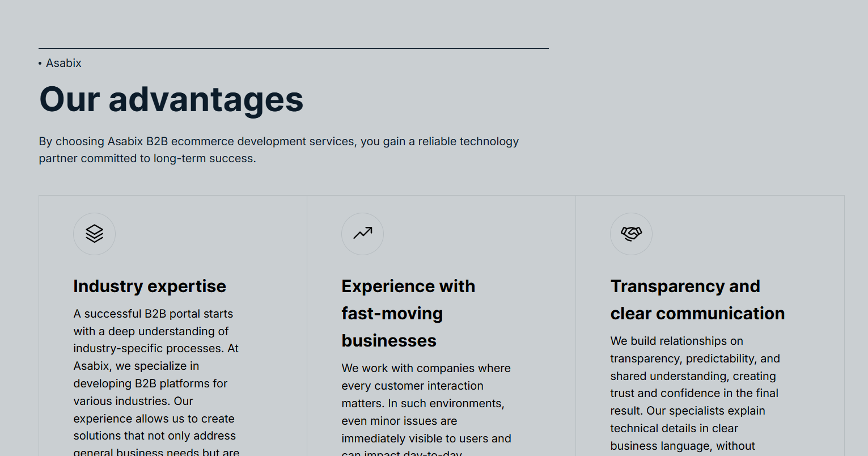
Task: Click the 'fast-moving' heading line
Action: (x=392, y=314)
